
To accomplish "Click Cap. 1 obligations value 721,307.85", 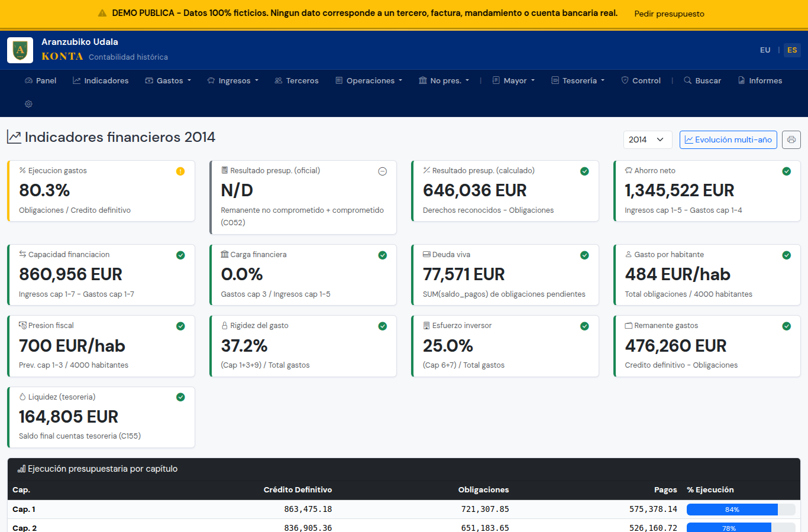I will tap(485, 510).
